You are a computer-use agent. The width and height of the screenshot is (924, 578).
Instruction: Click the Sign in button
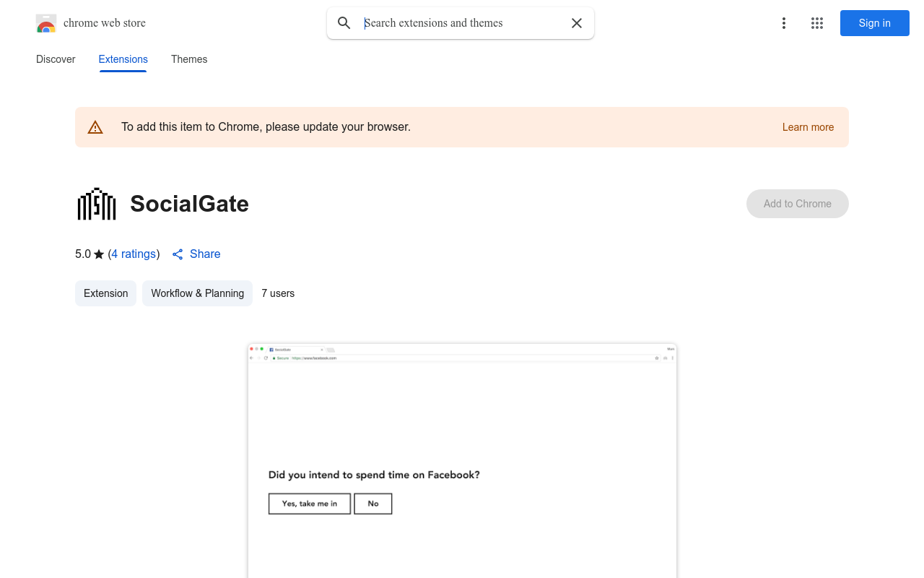pos(875,23)
